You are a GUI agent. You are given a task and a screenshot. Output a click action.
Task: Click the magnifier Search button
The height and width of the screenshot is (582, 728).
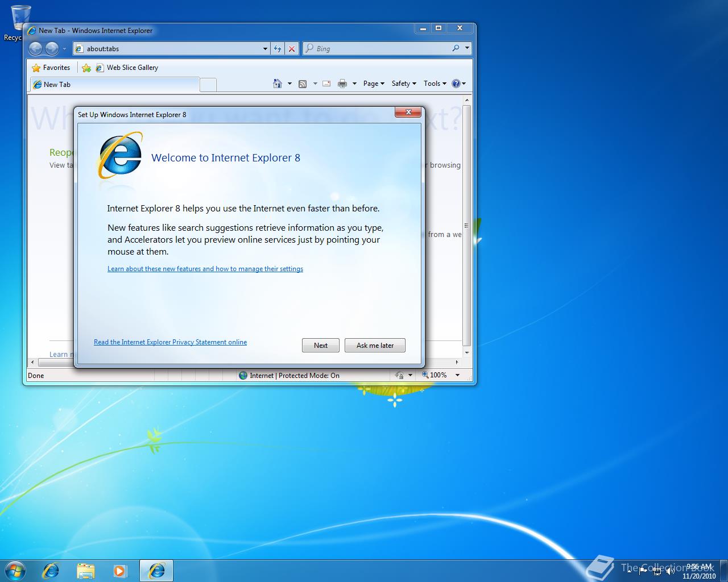click(x=456, y=48)
